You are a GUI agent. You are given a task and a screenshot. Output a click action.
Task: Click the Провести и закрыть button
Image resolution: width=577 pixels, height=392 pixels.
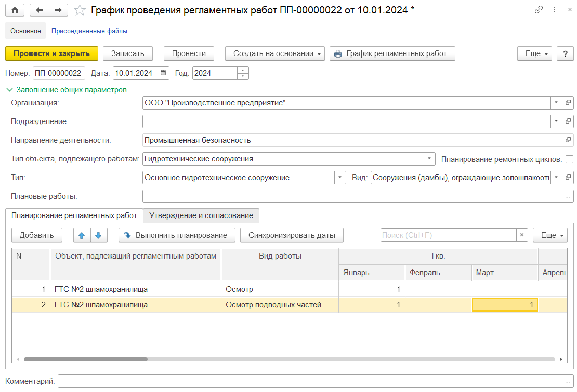click(x=51, y=53)
